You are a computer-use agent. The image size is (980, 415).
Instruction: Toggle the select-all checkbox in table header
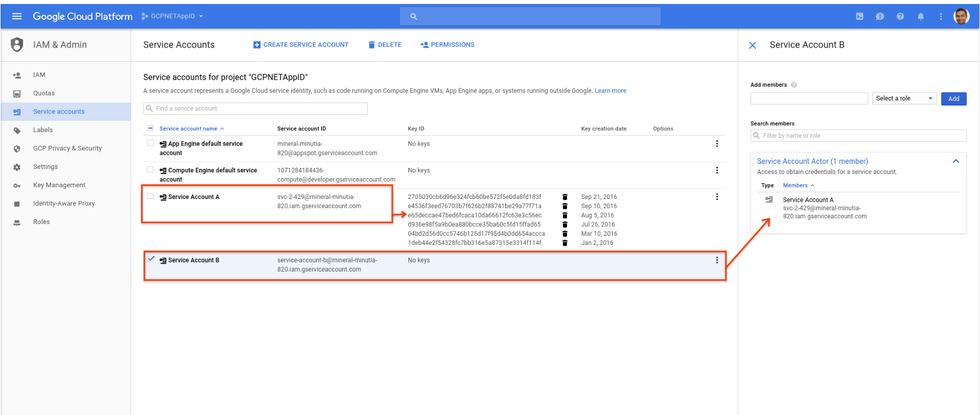150,128
